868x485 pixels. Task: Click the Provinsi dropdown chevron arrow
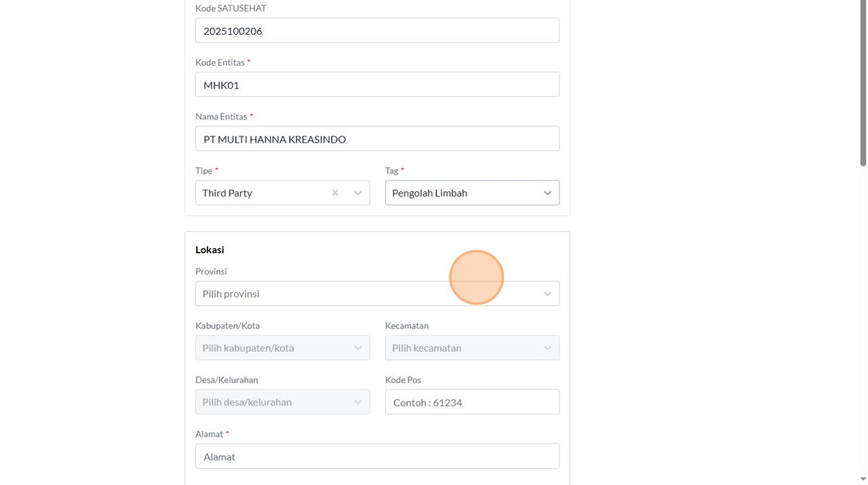pyautogui.click(x=547, y=294)
